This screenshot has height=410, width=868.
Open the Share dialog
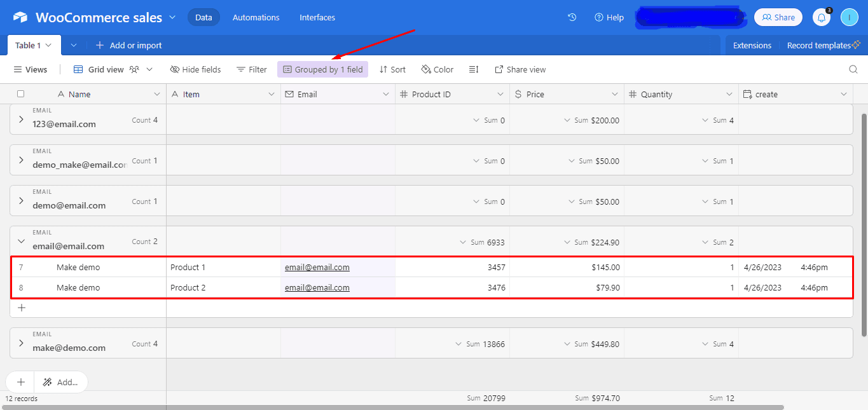point(778,17)
